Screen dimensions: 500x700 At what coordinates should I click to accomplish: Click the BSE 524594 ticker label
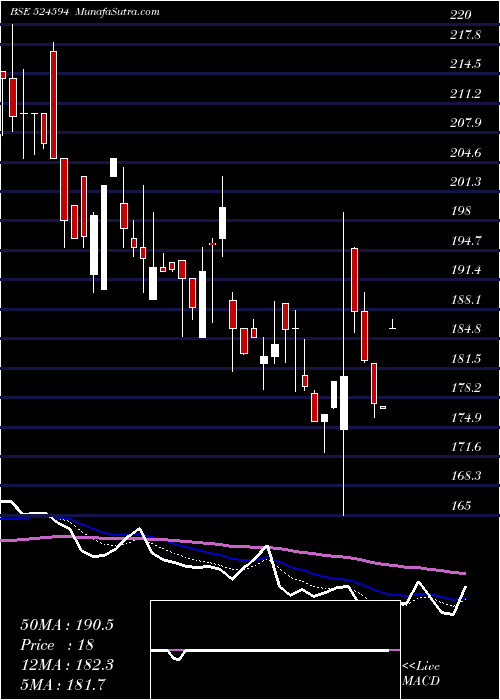39,12
